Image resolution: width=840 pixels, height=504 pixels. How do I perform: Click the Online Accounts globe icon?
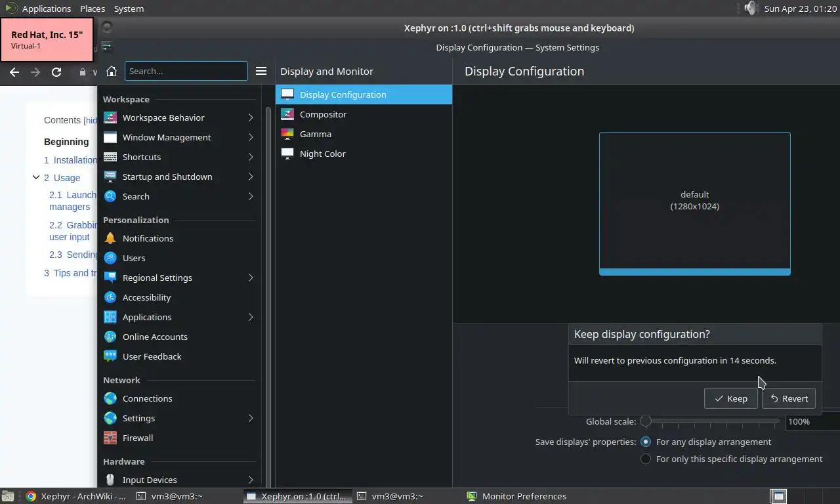point(110,337)
